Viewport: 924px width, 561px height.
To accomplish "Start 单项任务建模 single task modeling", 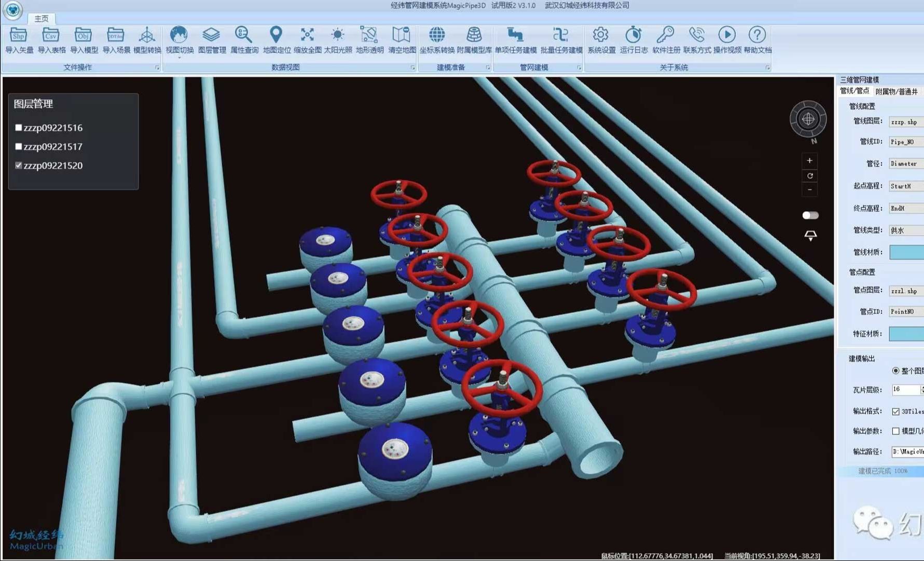I will point(515,40).
